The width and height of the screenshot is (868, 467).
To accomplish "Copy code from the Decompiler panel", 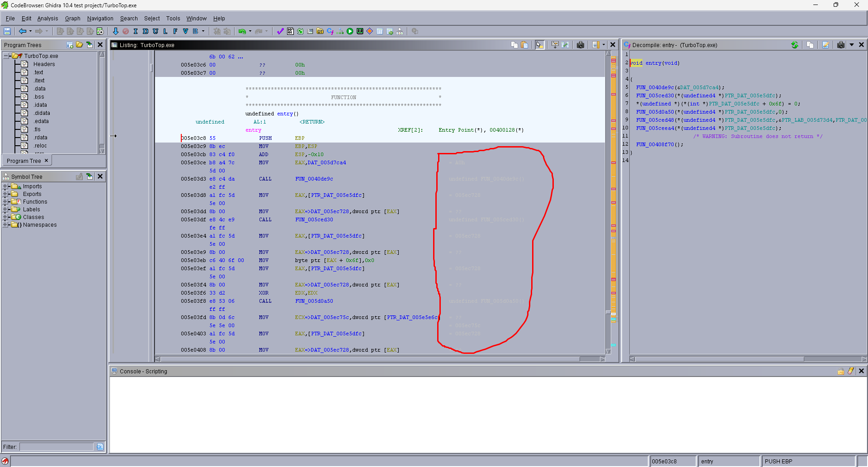I will 810,45.
